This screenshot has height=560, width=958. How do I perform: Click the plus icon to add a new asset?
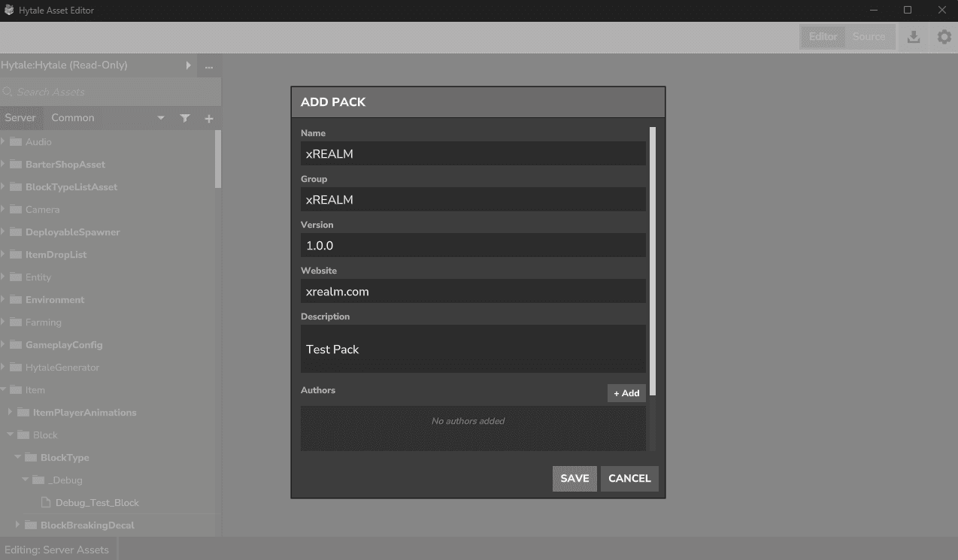209,118
